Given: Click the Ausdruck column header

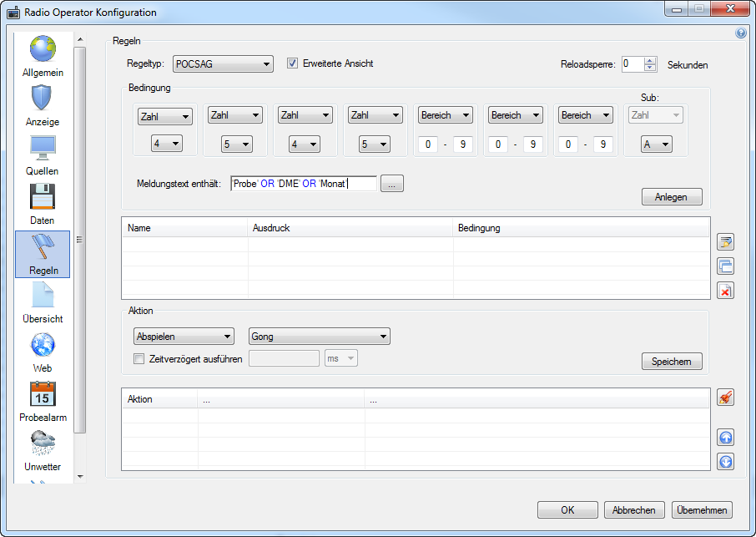Looking at the screenshot, I should click(350, 228).
